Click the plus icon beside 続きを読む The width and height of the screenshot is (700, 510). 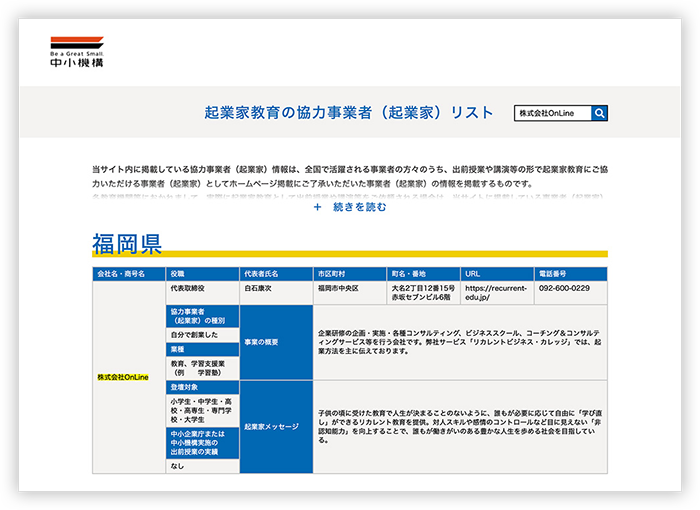coord(318,207)
